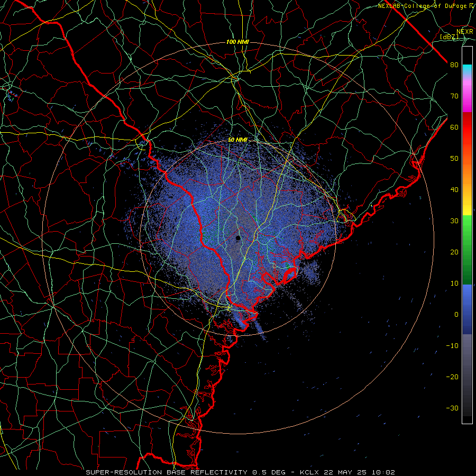The height and width of the screenshot is (476, 476).
Task: Click the bright green segment of the color bar
Action: click(x=467, y=226)
